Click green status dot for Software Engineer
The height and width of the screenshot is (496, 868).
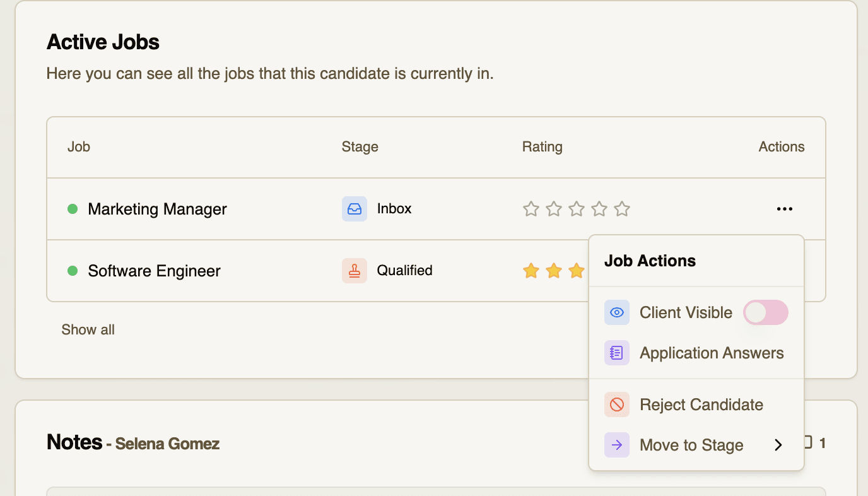(73, 271)
